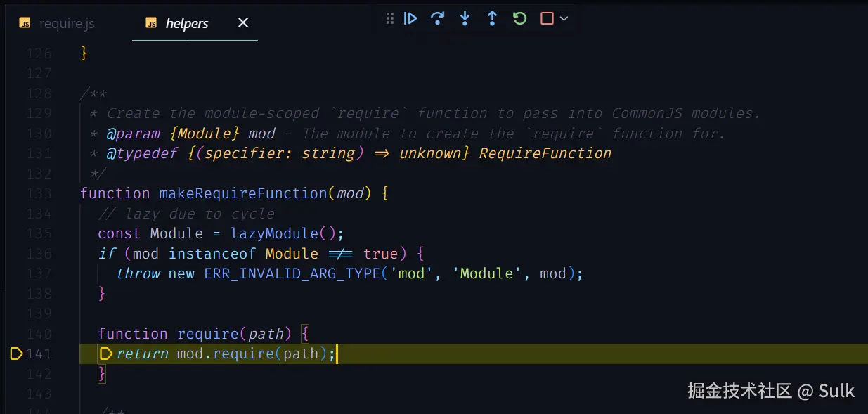Click ERR_INVALID_ARG_TYPE in the throw statement
868x414 pixels.
point(292,273)
